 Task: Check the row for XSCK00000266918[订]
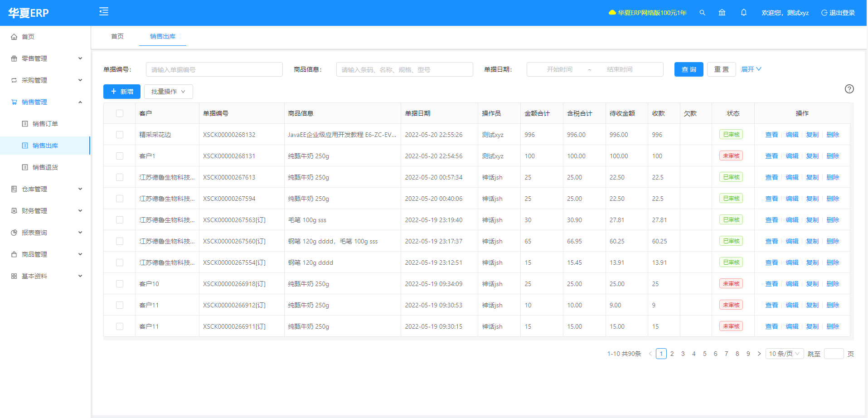[120, 284]
